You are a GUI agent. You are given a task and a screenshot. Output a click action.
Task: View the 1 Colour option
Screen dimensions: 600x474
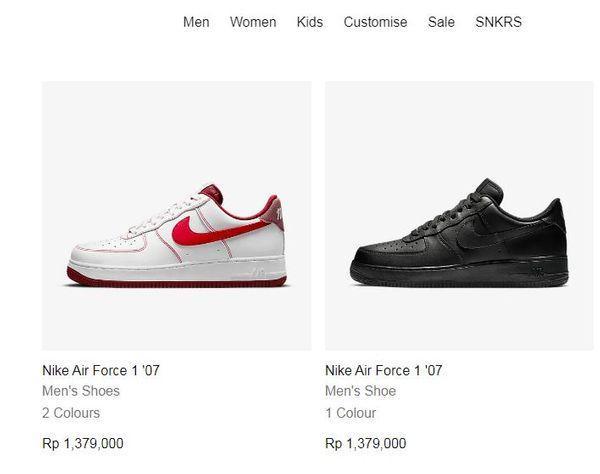tap(351, 413)
